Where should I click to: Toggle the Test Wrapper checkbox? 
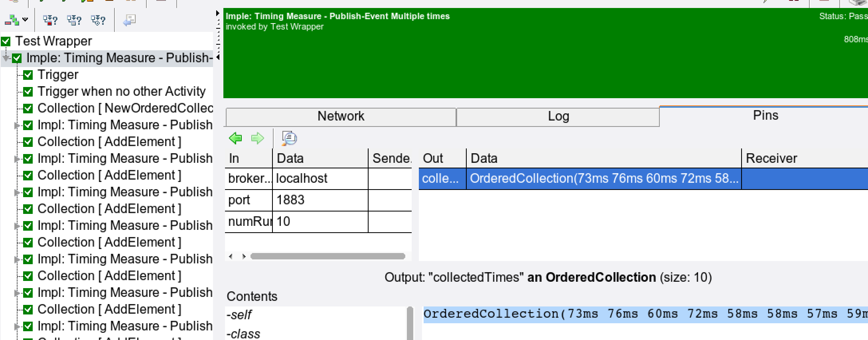click(6, 42)
